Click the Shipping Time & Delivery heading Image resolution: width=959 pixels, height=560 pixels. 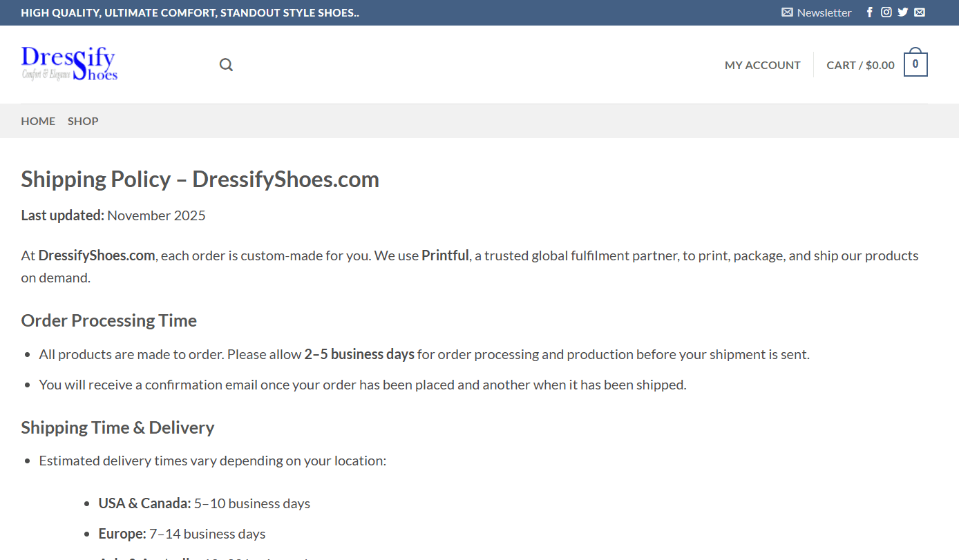point(117,427)
